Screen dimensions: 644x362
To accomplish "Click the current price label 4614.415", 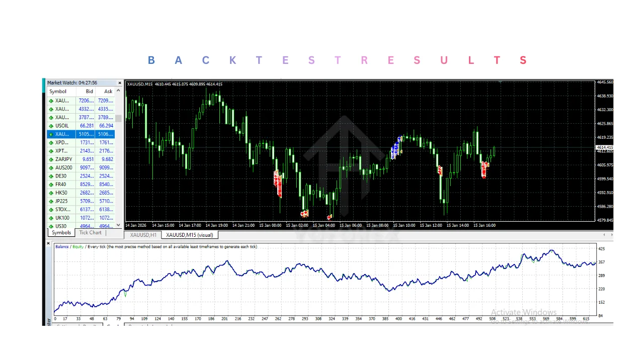I will click(604, 147).
